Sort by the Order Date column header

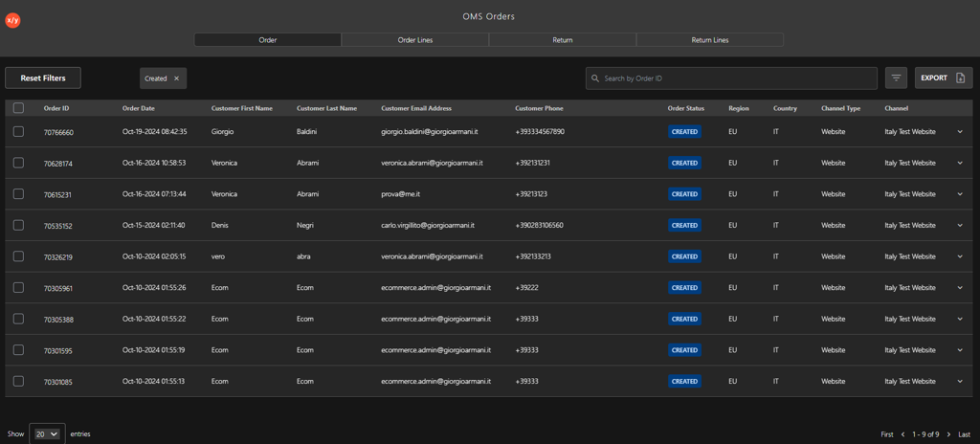[x=138, y=108]
